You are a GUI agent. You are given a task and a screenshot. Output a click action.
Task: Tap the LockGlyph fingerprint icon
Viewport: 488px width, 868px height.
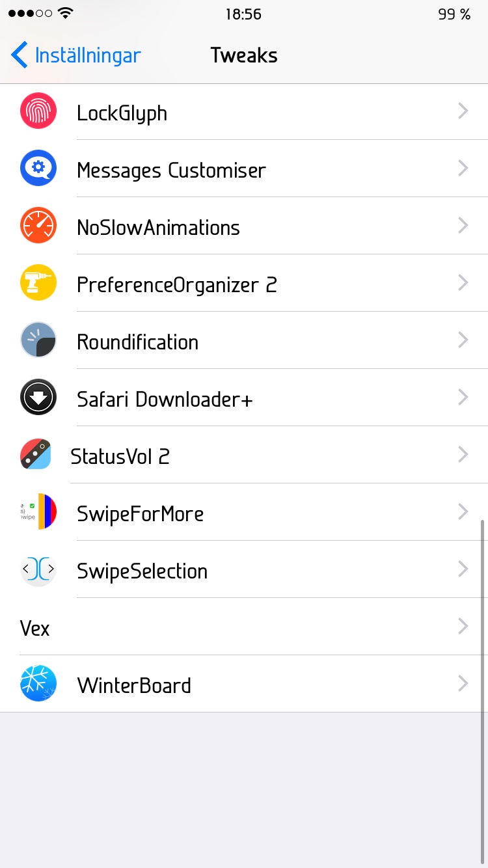click(38, 111)
